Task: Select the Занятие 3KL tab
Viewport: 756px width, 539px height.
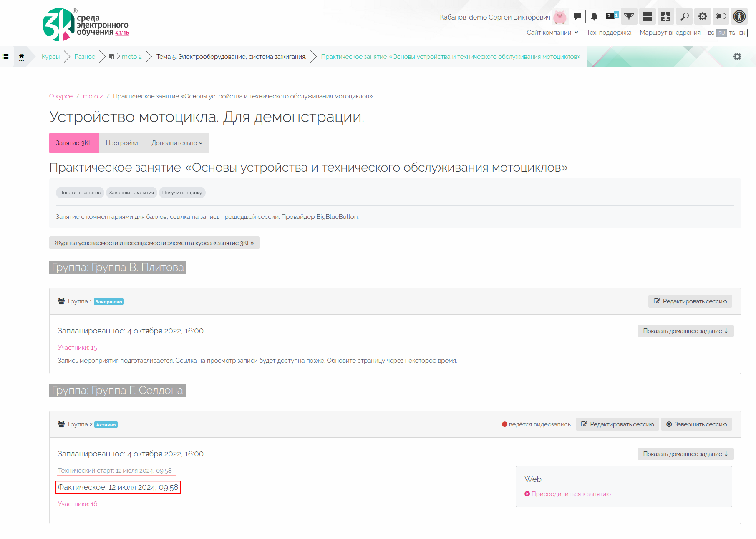Action: point(74,143)
